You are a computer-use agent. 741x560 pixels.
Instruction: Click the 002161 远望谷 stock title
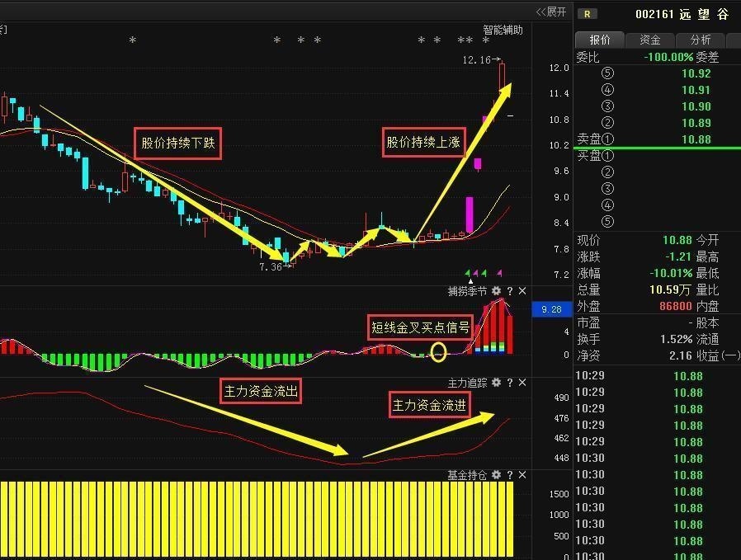[x=682, y=14]
